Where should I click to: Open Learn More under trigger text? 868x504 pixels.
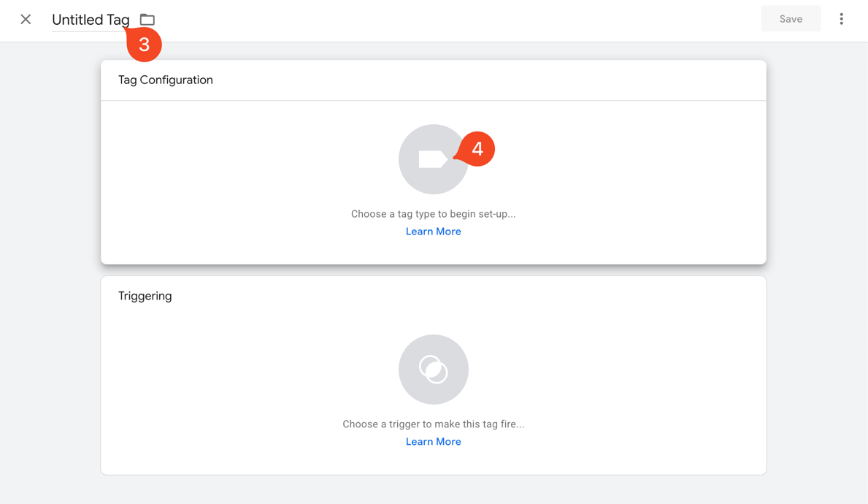(434, 441)
